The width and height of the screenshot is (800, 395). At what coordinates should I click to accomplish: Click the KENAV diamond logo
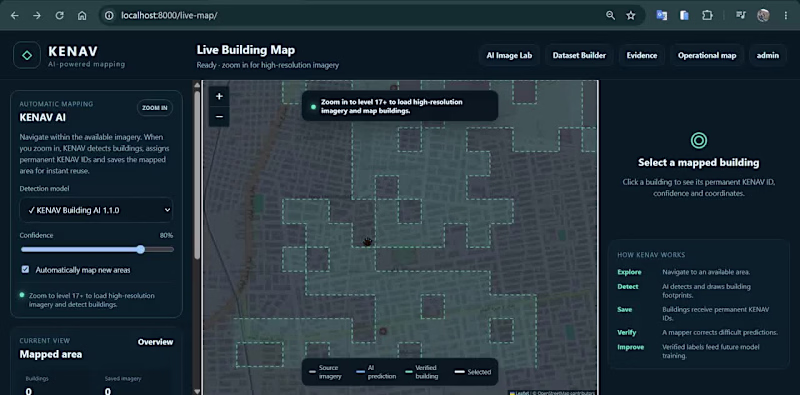tap(27, 55)
